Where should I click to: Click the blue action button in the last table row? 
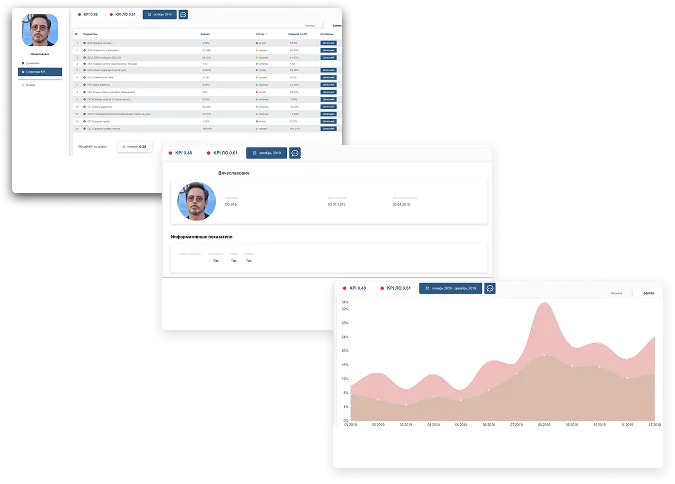[x=328, y=128]
